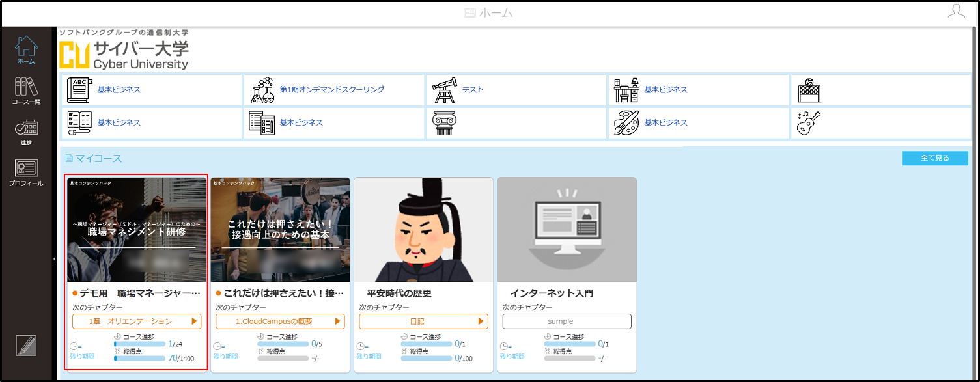
Task: Open the テスト category link
Action: 473,90
